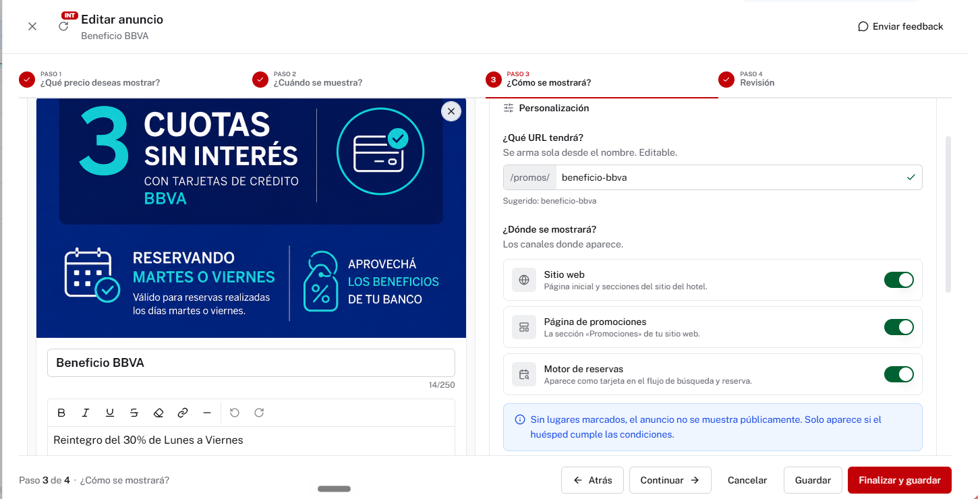Click the Cancelar button
This screenshot has height=499, width=980.
click(x=747, y=480)
